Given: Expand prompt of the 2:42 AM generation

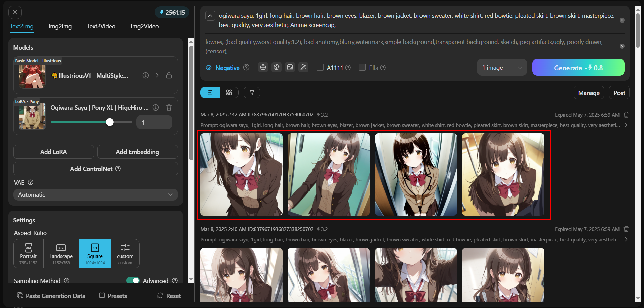Looking at the screenshot, I should click(x=626, y=125).
